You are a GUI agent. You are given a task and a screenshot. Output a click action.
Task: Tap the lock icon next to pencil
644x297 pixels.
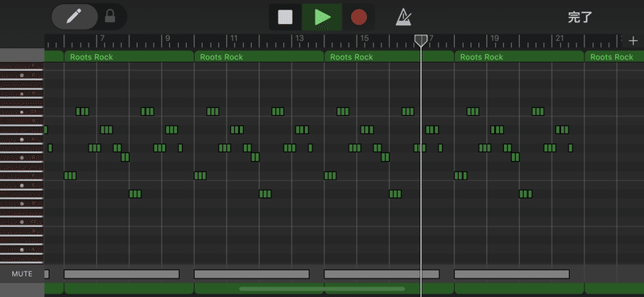[x=109, y=16]
